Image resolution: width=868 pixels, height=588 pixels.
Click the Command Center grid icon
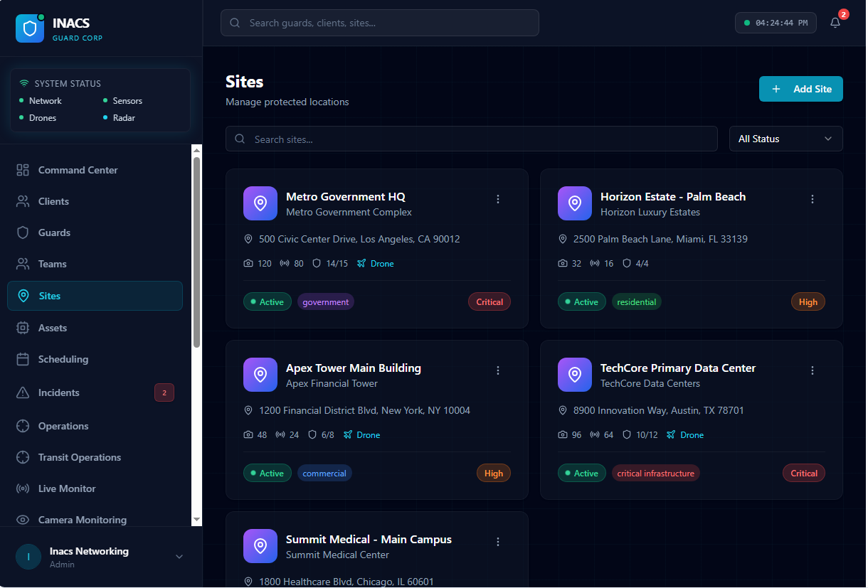(23, 170)
